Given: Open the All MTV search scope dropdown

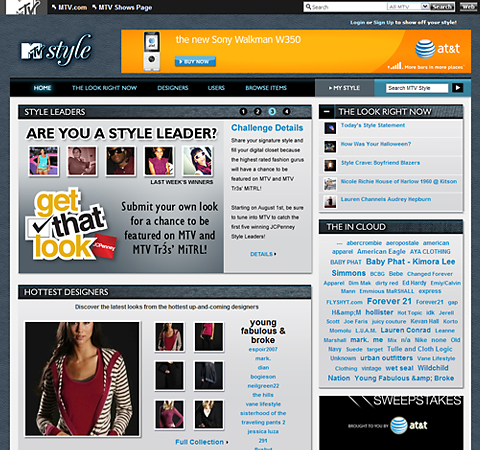Looking at the screenshot, I should click(408, 7).
